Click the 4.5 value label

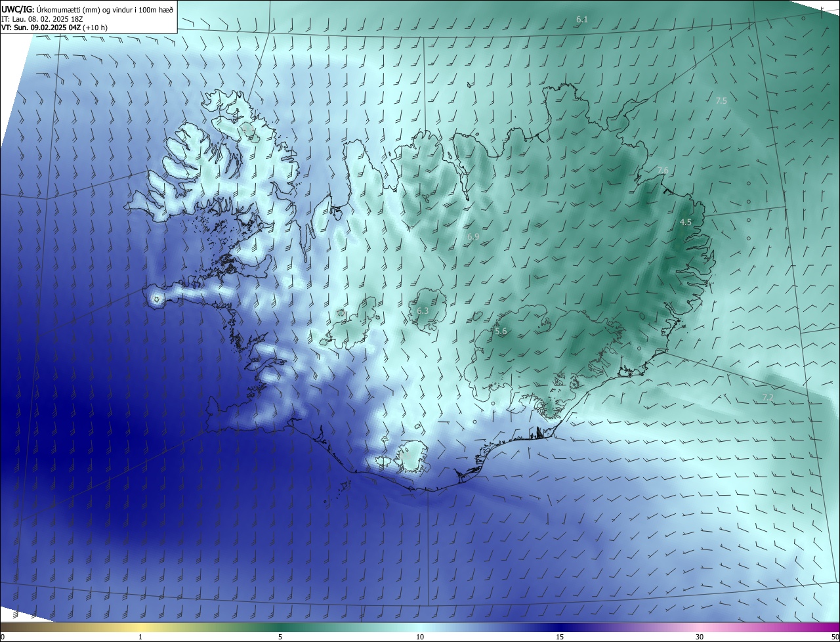[x=686, y=223]
